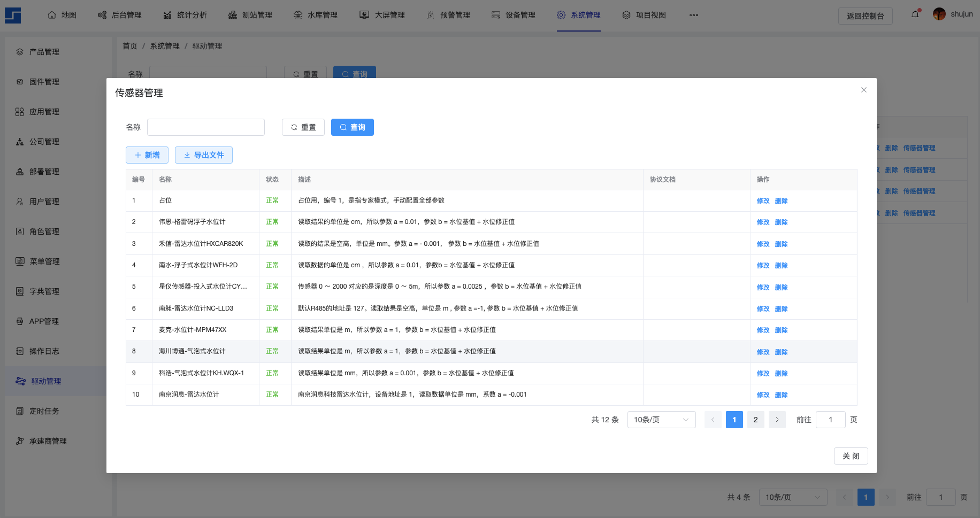This screenshot has height=518, width=980.
Task: Click the blue 查询 button in dialog
Action: 353,127
